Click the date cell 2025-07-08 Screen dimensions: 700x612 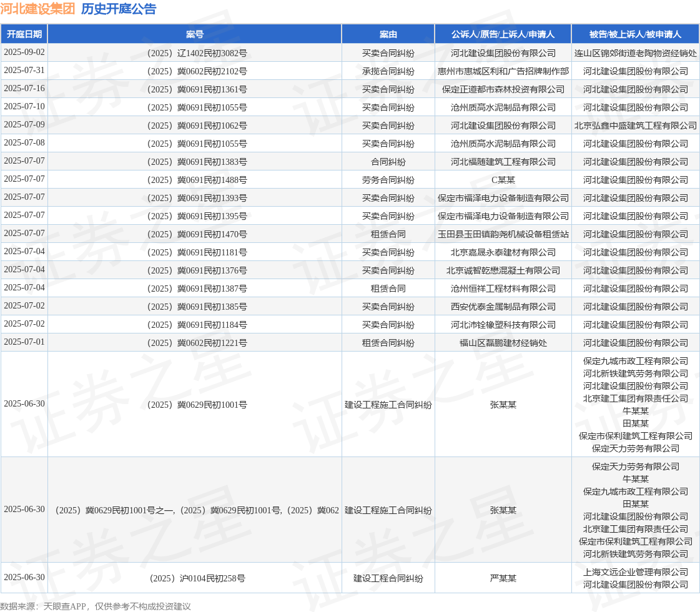pos(24,143)
